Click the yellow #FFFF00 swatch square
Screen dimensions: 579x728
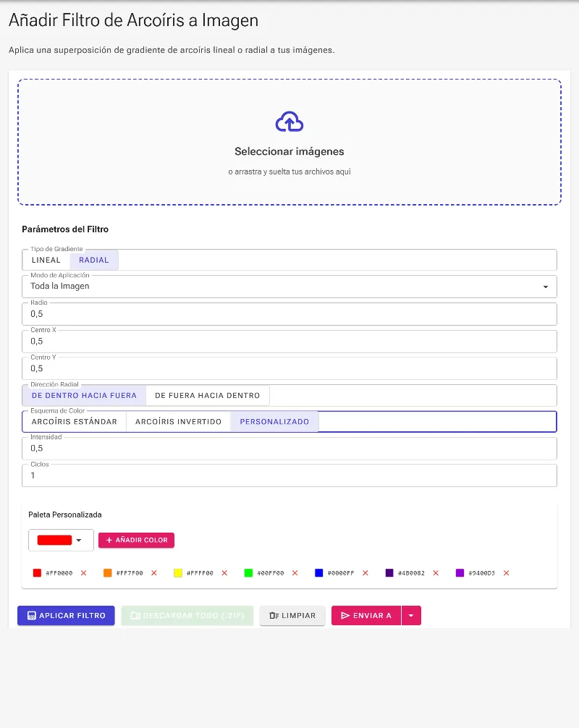point(178,573)
